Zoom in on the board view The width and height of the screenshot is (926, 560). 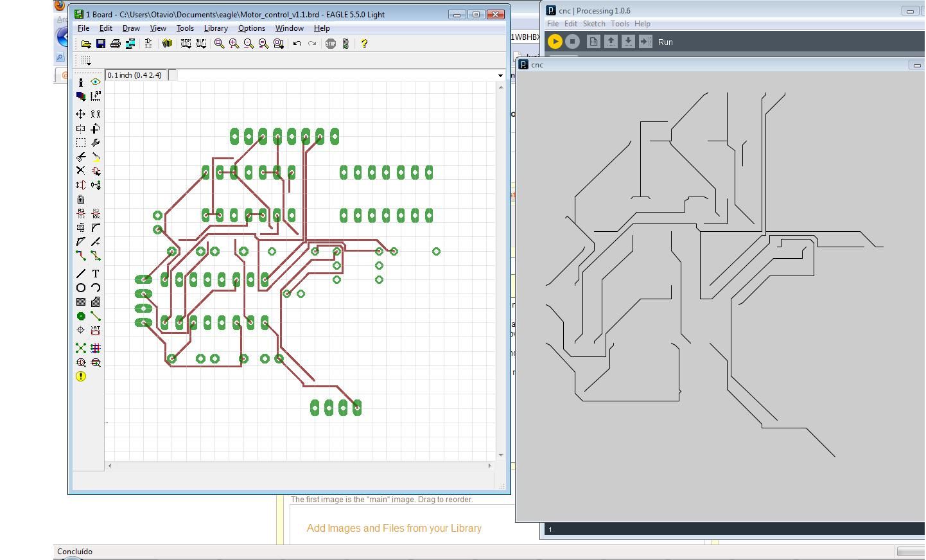(x=234, y=43)
